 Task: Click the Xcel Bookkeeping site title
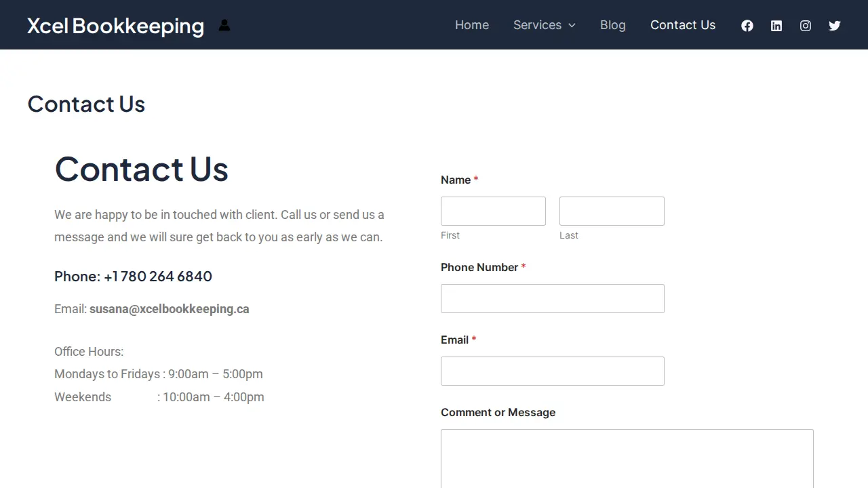[x=115, y=25]
